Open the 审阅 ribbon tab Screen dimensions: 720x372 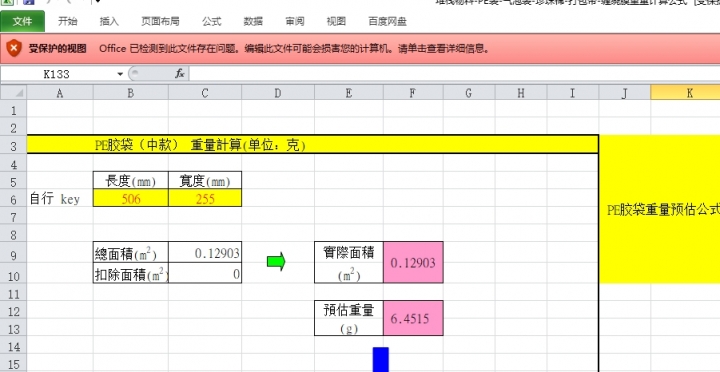(294, 21)
